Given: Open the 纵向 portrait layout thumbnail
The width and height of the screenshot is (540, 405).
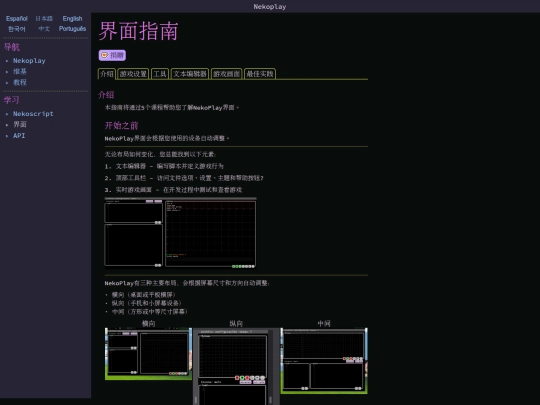Looking at the screenshot, I should tap(236, 366).
